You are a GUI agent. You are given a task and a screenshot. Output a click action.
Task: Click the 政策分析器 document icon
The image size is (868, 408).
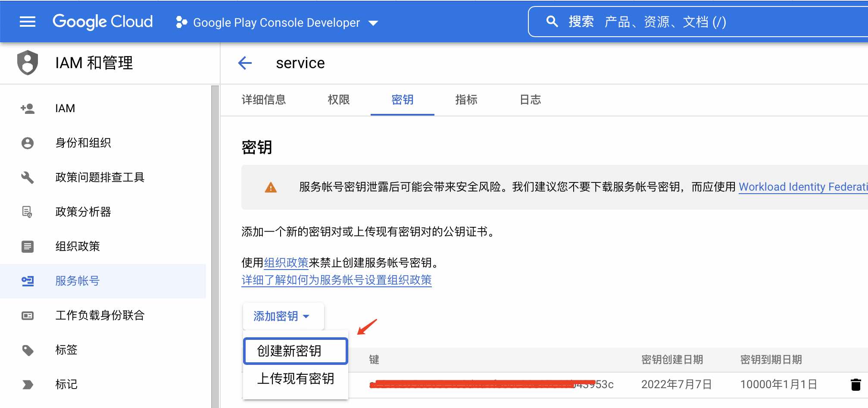(x=28, y=212)
